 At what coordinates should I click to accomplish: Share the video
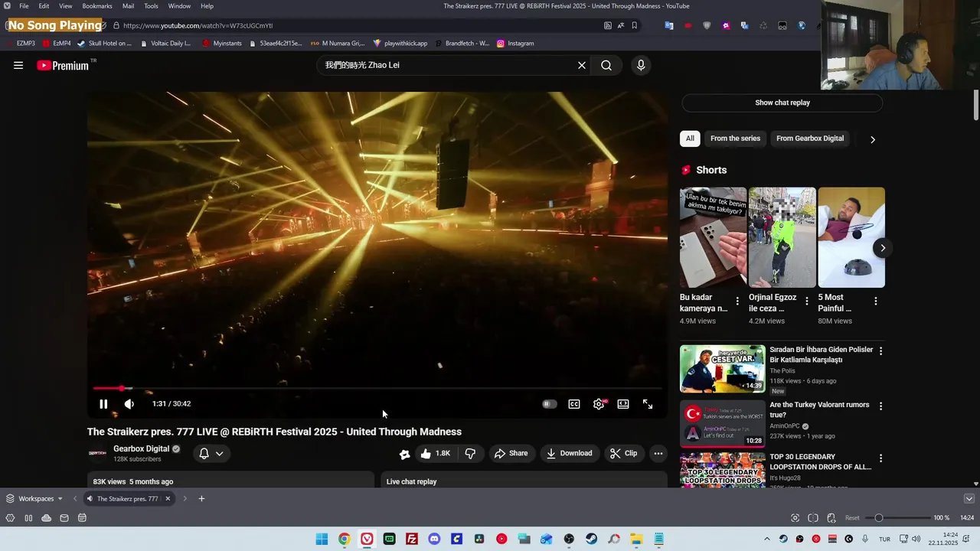511,454
